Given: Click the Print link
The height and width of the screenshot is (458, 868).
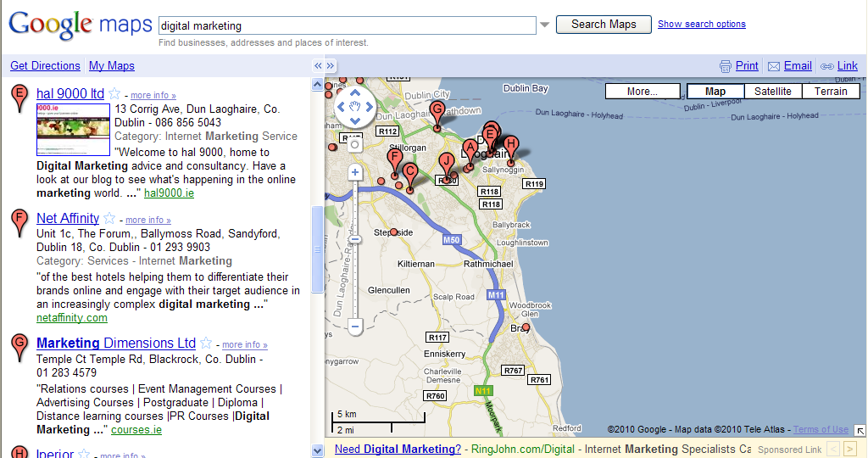Looking at the screenshot, I should [747, 66].
